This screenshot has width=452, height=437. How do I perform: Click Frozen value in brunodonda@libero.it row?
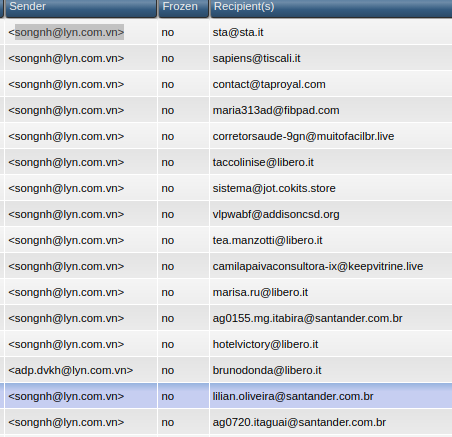coord(168,370)
